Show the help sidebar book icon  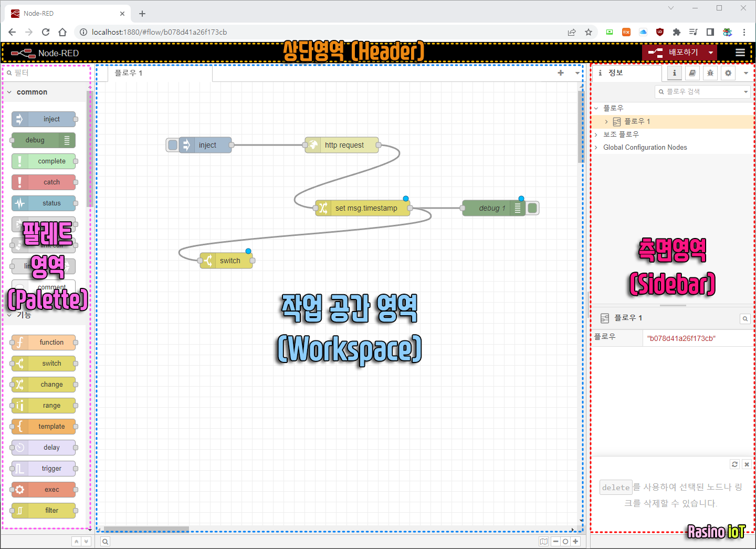[692, 73]
